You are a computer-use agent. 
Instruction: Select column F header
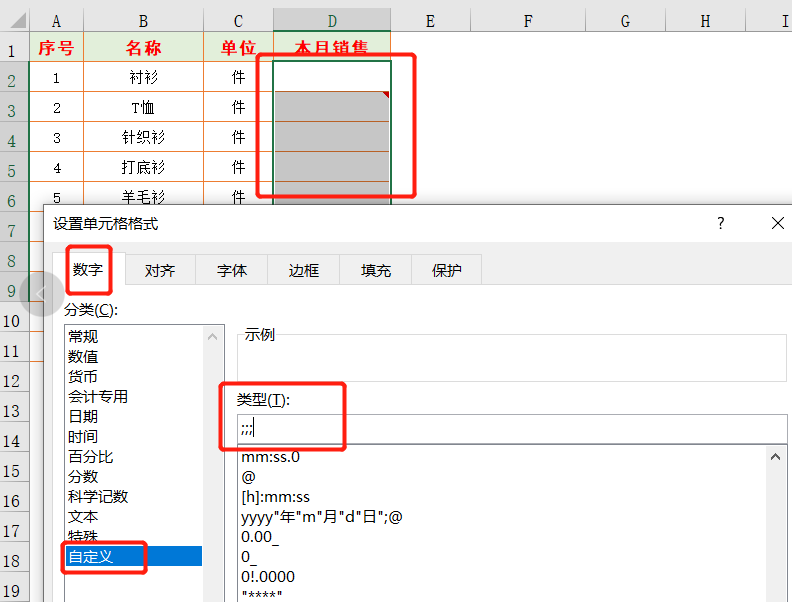pyautogui.click(x=528, y=21)
